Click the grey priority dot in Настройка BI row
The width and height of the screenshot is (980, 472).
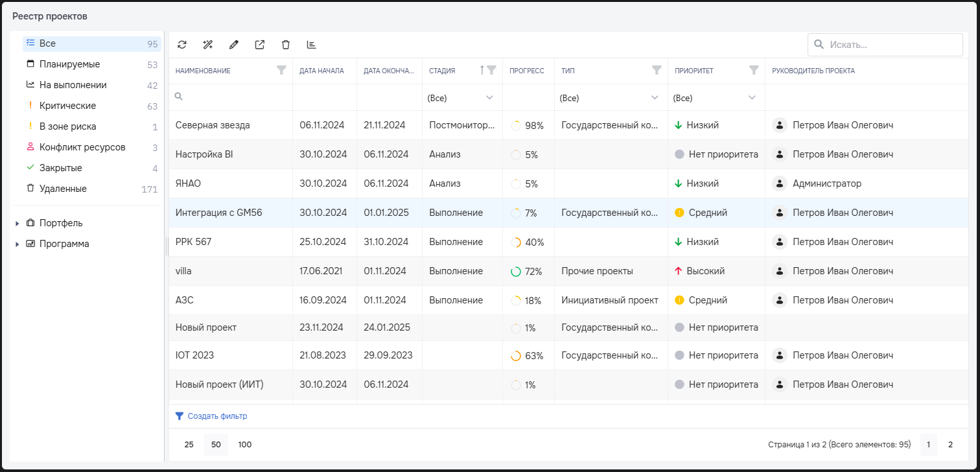click(679, 154)
